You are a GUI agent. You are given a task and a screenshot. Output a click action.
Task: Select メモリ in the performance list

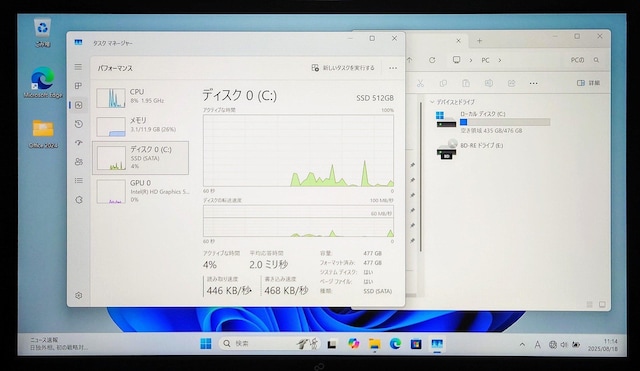tap(140, 126)
